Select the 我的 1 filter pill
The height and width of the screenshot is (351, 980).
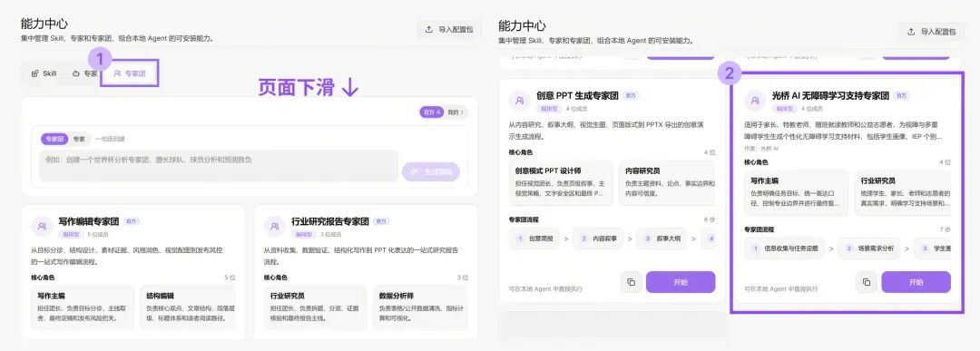[x=456, y=112]
